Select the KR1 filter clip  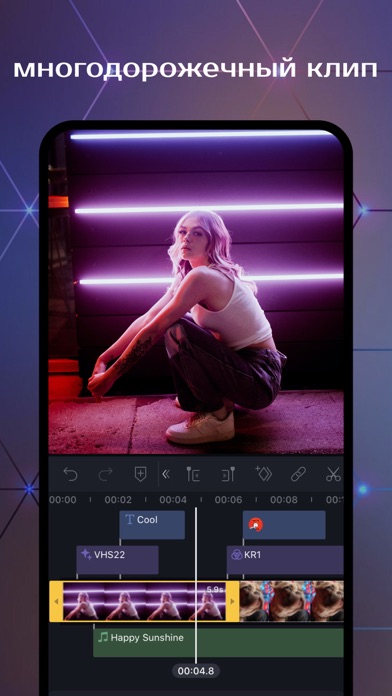pos(285,560)
